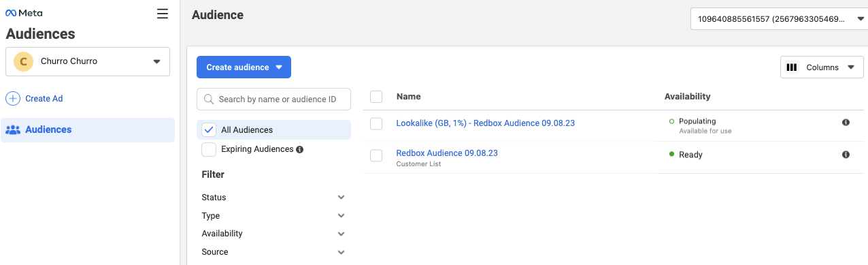The width and height of the screenshot is (868, 265).
Task: Expand the Availability filter
Action: point(273,234)
